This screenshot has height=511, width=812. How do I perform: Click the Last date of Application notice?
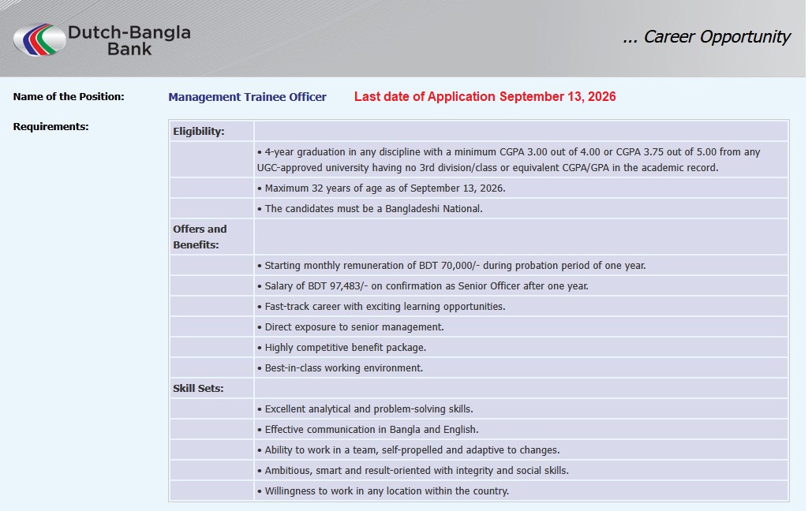[x=485, y=96]
